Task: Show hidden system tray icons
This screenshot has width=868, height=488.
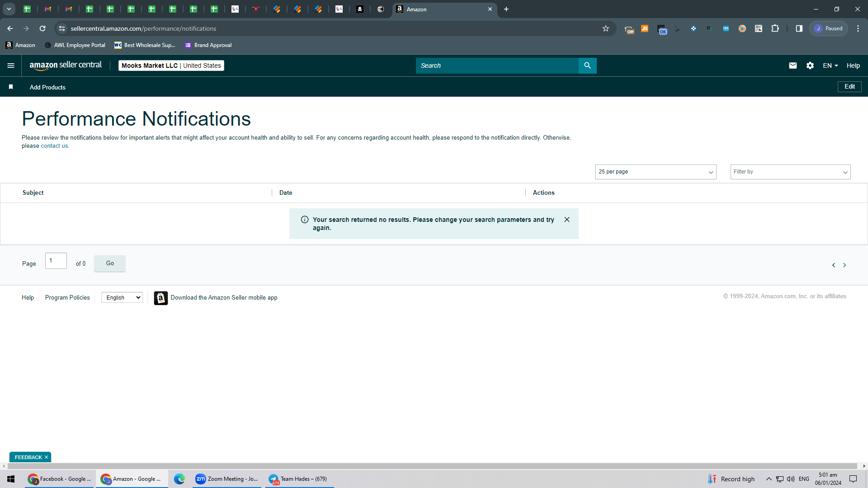Action: [769, 479]
